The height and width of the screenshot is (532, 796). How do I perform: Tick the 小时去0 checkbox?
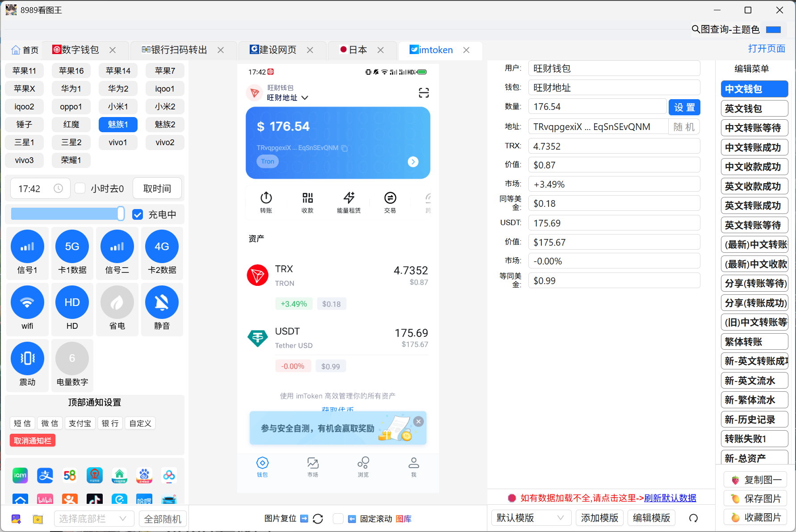80,188
